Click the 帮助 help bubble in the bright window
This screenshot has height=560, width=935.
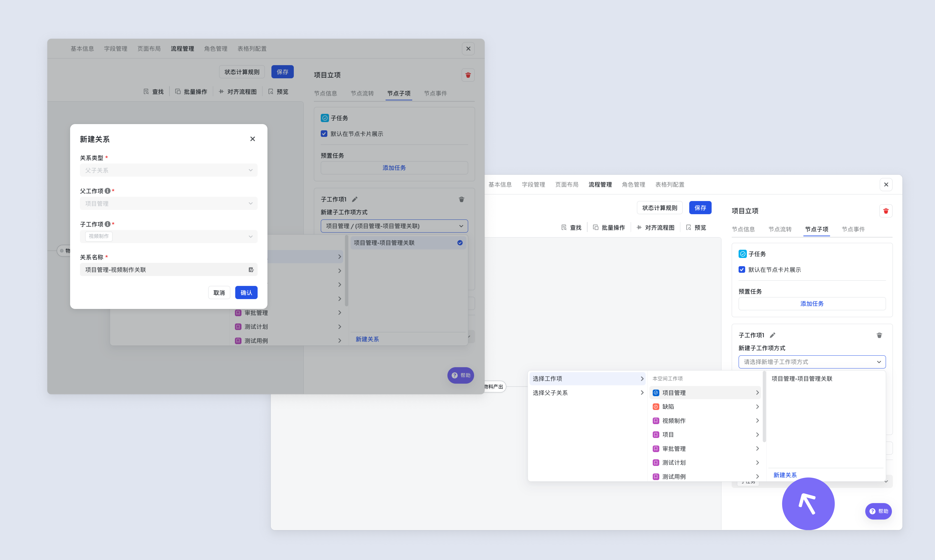(x=878, y=511)
